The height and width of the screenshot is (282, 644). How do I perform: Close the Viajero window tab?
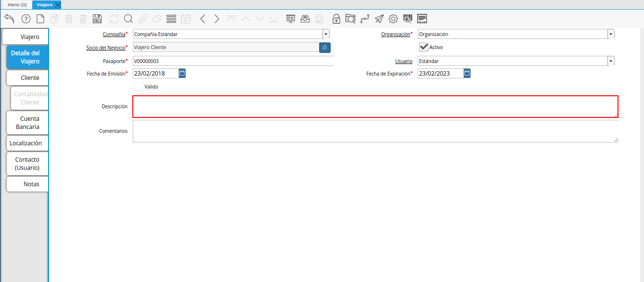pos(58,5)
